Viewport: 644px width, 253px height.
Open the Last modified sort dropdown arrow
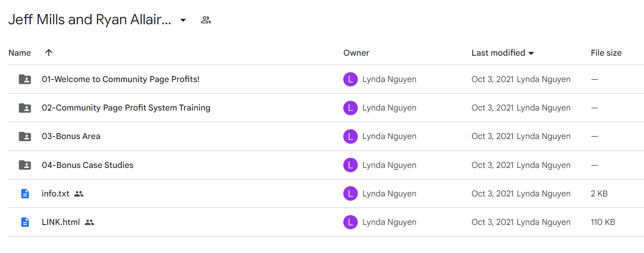(531, 53)
